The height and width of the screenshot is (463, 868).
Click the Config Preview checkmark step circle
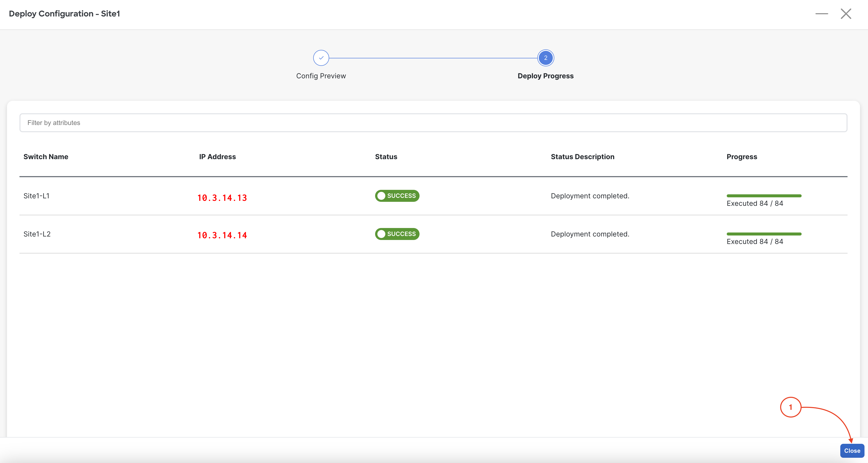coord(321,58)
